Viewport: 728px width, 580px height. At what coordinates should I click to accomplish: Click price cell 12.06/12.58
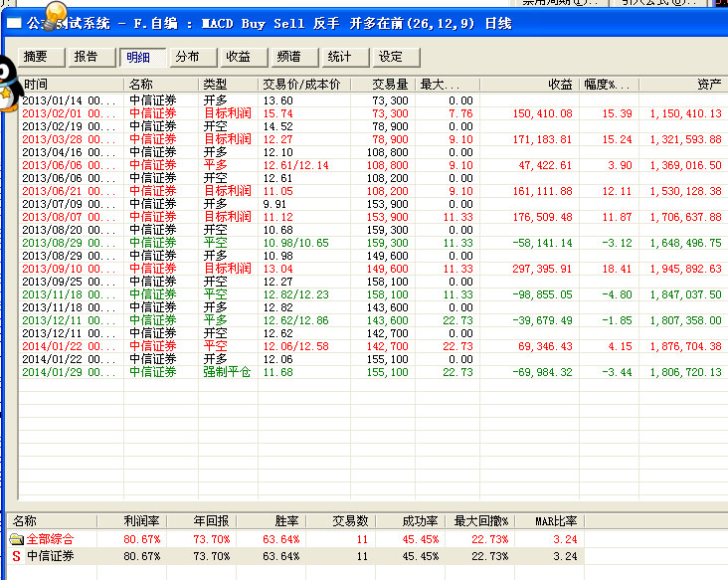click(x=295, y=346)
